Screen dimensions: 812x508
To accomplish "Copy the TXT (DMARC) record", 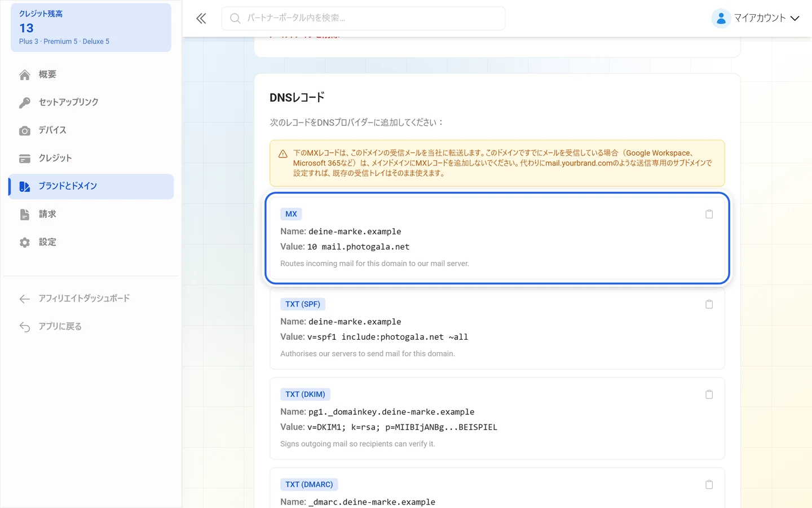I will [709, 485].
